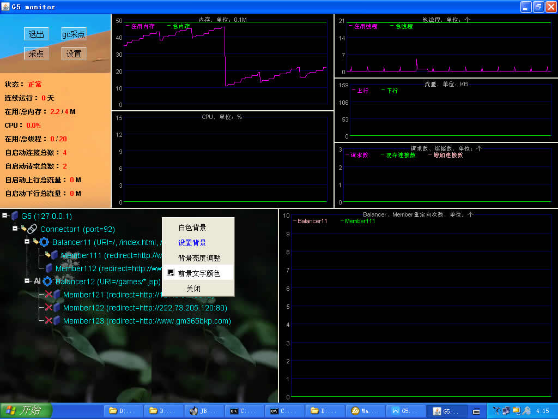This screenshot has width=559, height=419.
Task: Select 前景文字颜色 in the context menu
Action: click(199, 274)
